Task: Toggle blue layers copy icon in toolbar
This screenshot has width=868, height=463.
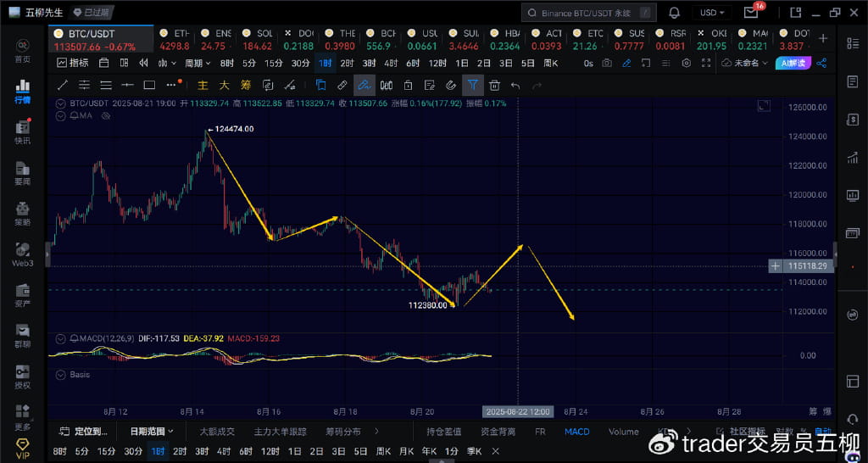Action: point(320,86)
